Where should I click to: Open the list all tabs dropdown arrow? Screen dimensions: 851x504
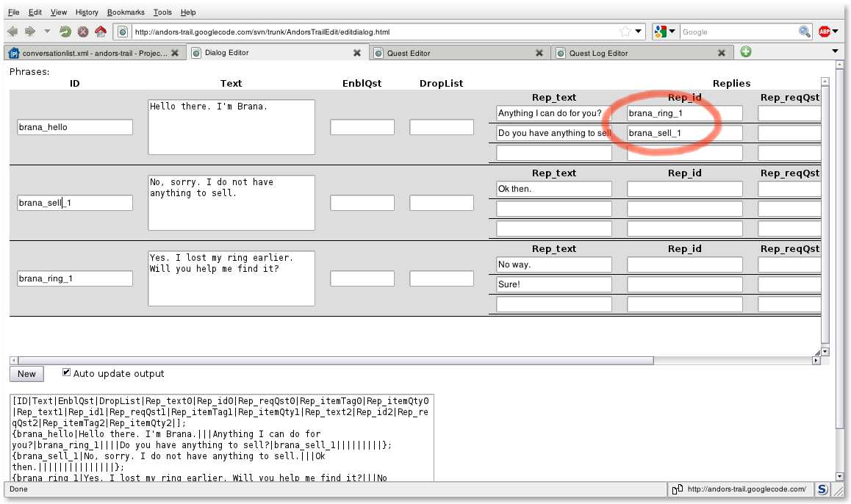(835, 51)
